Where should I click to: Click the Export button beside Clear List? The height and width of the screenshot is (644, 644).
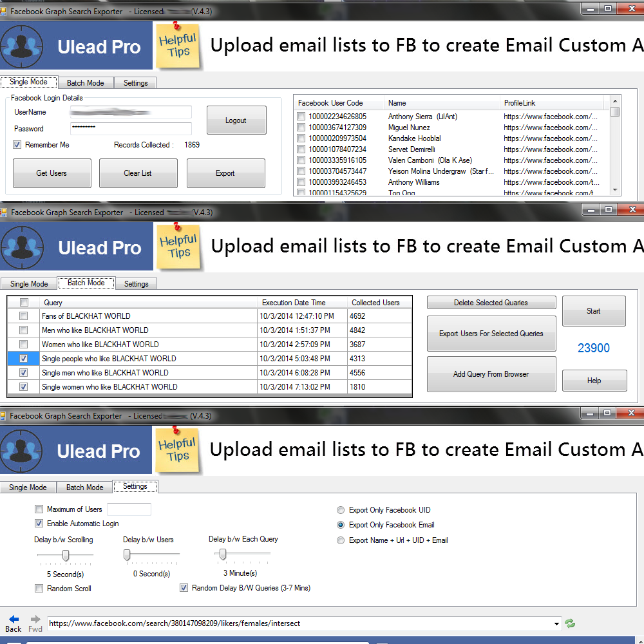click(x=225, y=173)
